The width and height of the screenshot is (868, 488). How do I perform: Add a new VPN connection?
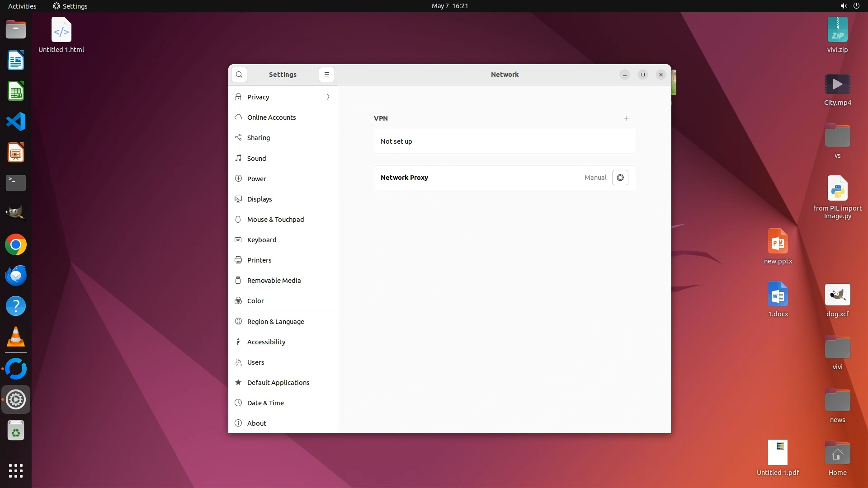coord(627,118)
